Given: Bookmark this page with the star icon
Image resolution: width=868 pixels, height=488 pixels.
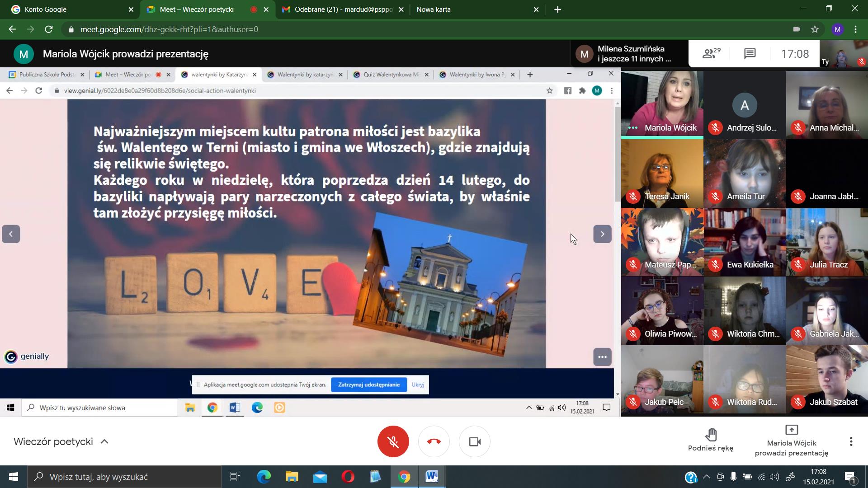Looking at the screenshot, I should point(815,29).
